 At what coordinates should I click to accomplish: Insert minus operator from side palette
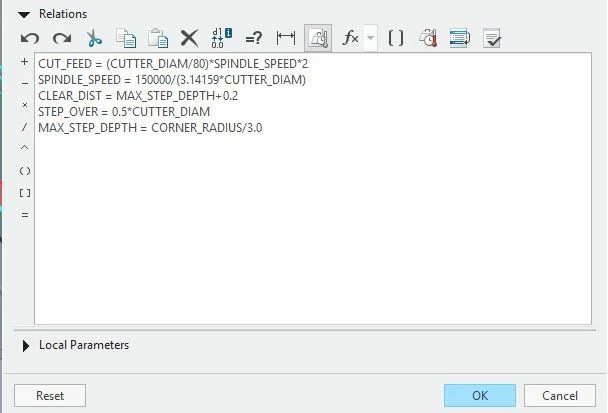point(24,83)
